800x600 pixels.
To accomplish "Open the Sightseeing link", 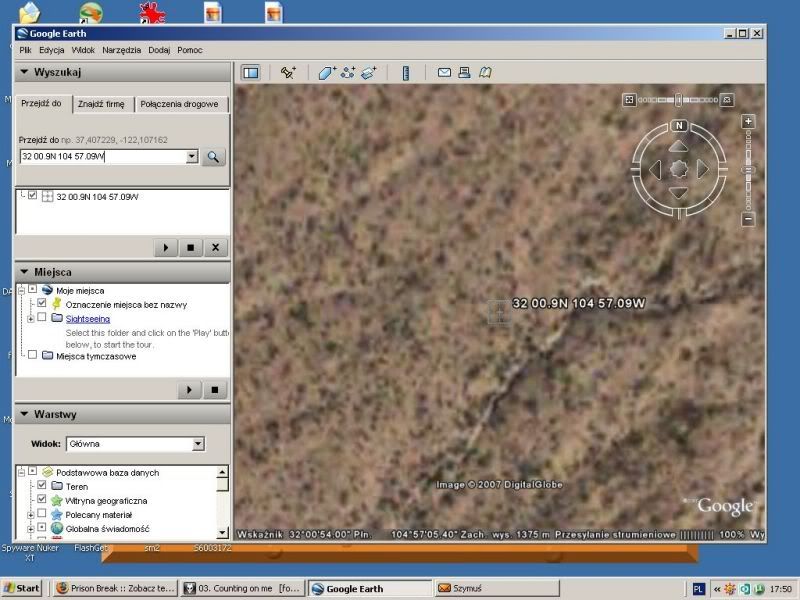I will coord(88,319).
